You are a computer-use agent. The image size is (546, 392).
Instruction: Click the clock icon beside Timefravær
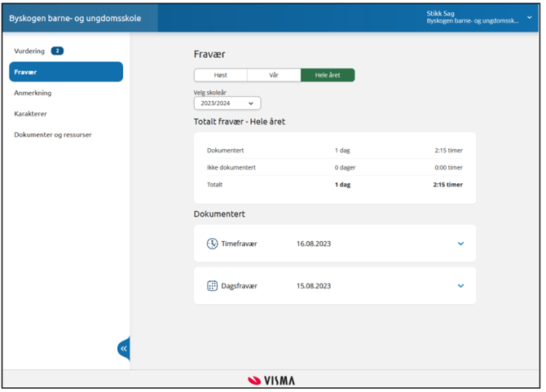[x=212, y=244]
